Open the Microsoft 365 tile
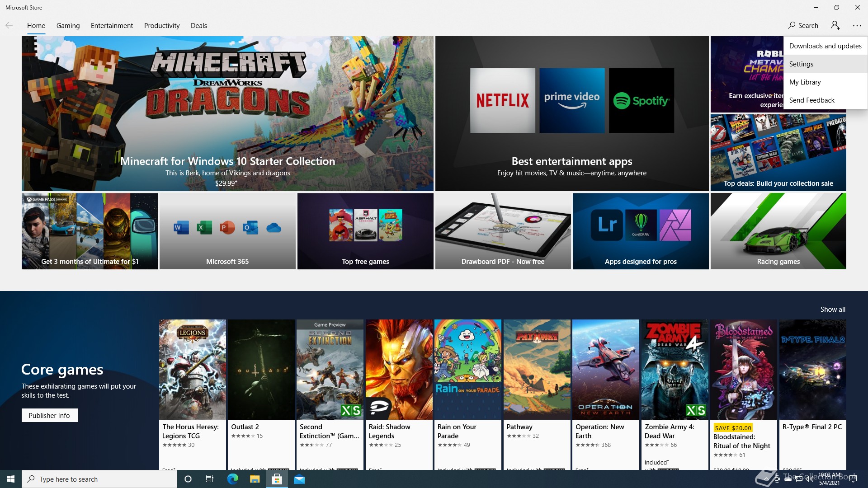868x488 pixels. (x=227, y=231)
